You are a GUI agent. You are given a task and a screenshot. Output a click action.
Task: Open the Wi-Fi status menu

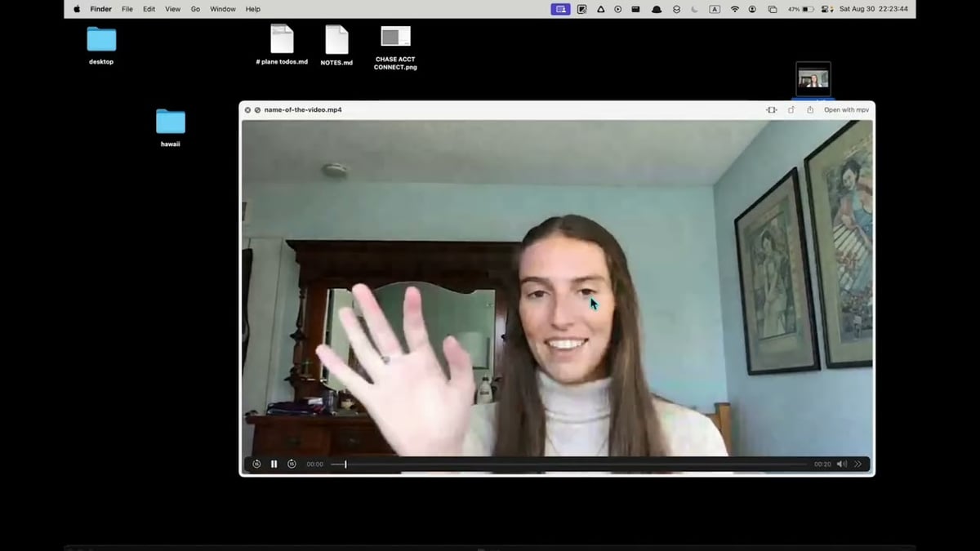coord(734,9)
